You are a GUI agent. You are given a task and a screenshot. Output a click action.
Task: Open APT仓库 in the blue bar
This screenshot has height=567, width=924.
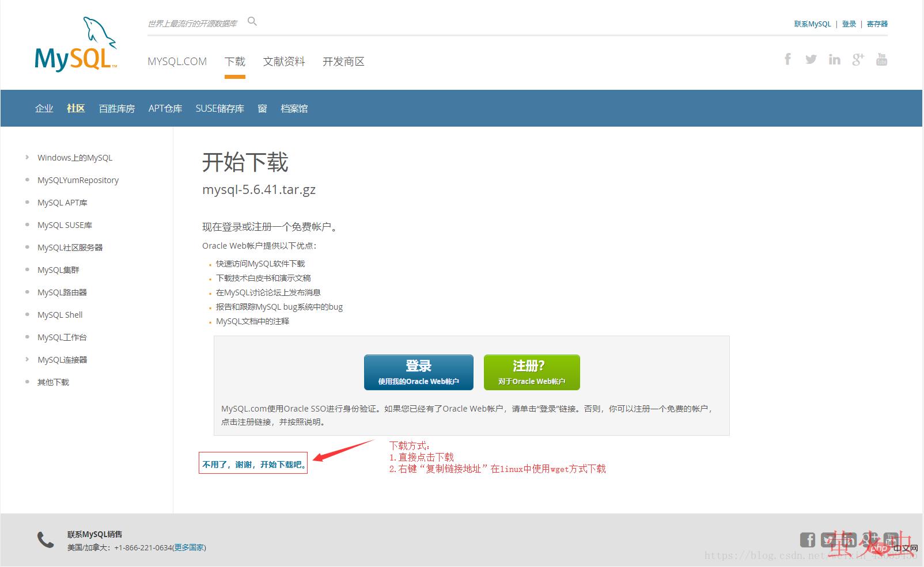click(x=165, y=108)
